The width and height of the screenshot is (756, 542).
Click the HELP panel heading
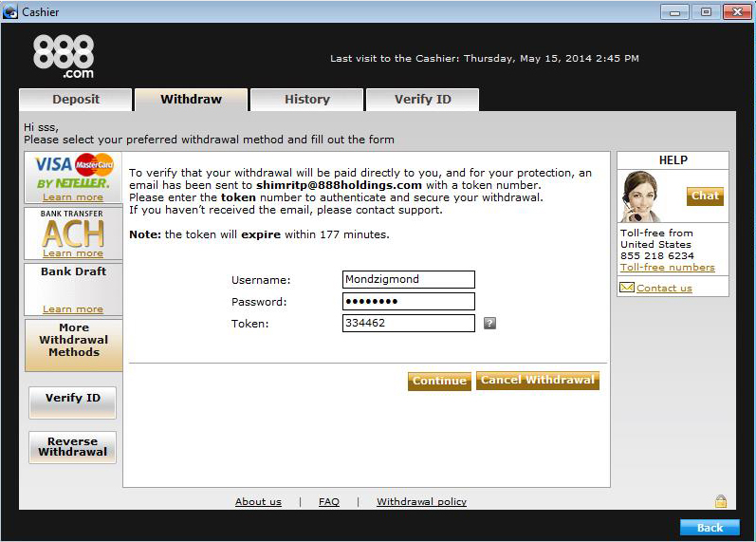673,160
